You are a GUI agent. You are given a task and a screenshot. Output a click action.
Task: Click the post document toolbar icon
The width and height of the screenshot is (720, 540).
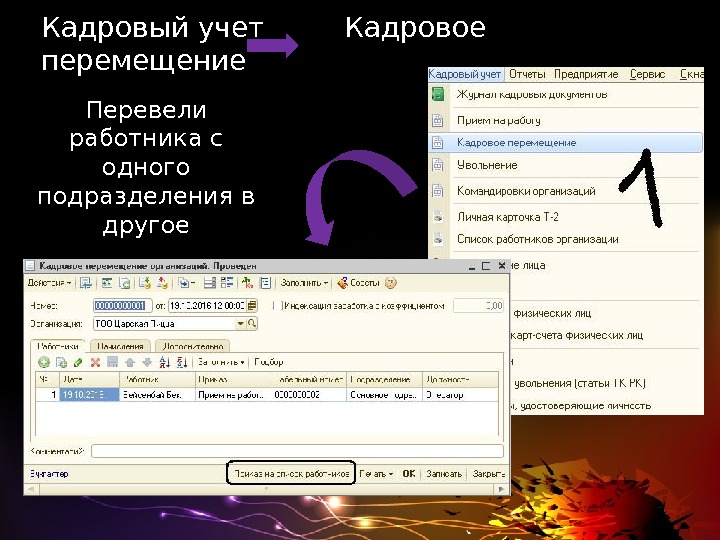[145, 283]
